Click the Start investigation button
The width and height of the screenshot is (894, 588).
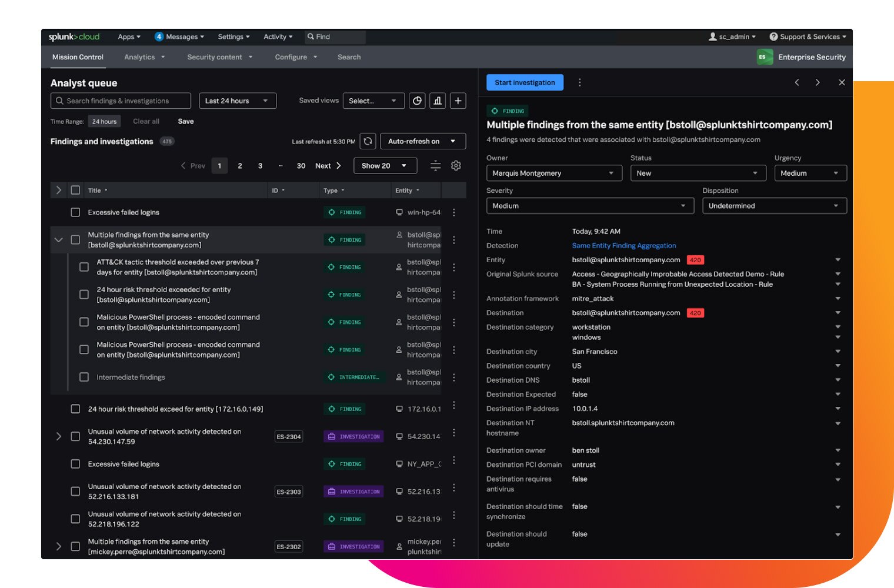click(525, 82)
